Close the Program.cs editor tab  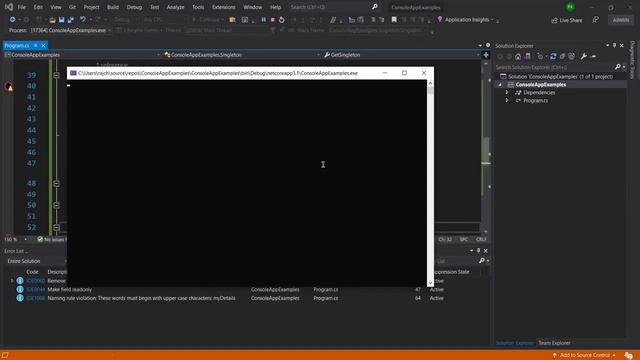coord(43,45)
